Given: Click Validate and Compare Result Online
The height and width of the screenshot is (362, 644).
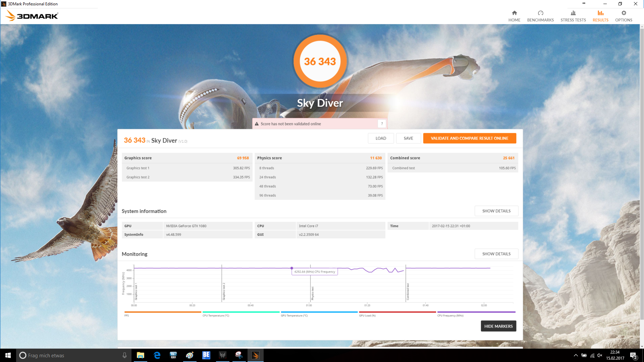Looking at the screenshot, I should (469, 138).
